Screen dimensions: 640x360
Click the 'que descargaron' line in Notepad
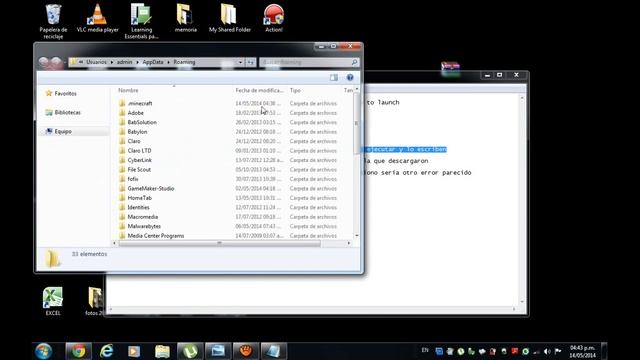click(x=395, y=161)
